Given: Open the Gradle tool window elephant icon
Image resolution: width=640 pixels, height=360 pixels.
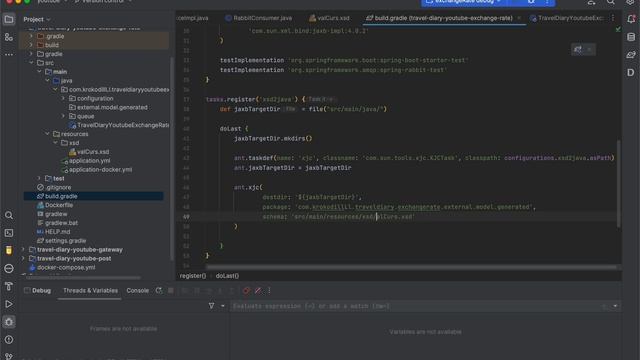Looking at the screenshot, I should (631, 55).
